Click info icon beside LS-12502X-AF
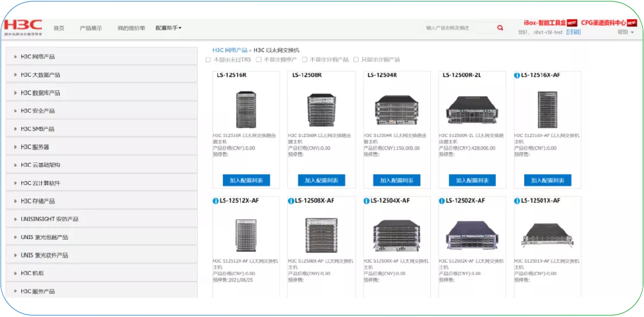 [x=442, y=200]
